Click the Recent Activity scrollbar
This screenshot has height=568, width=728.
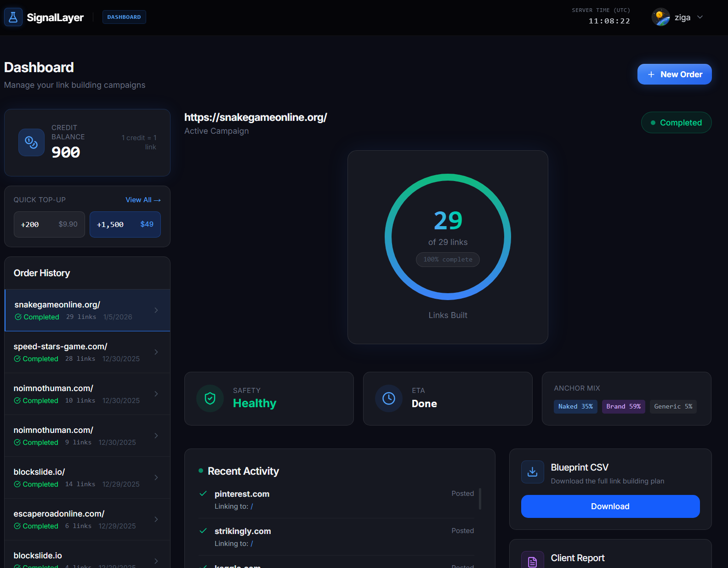[480, 499]
